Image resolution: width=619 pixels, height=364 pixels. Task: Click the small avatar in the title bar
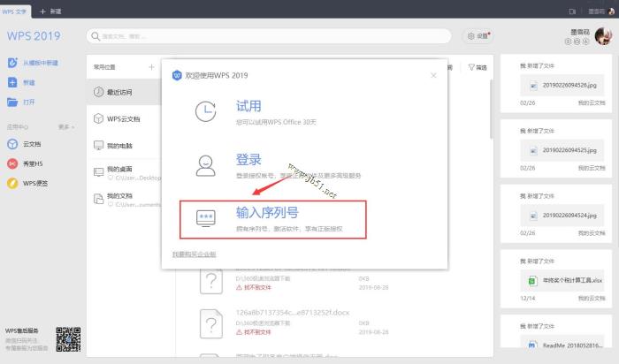click(612, 11)
